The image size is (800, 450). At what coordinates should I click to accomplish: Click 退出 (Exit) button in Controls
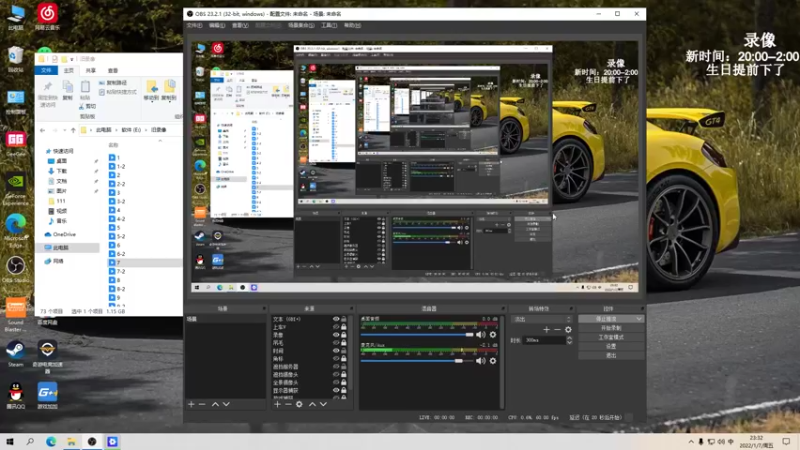[x=611, y=355]
